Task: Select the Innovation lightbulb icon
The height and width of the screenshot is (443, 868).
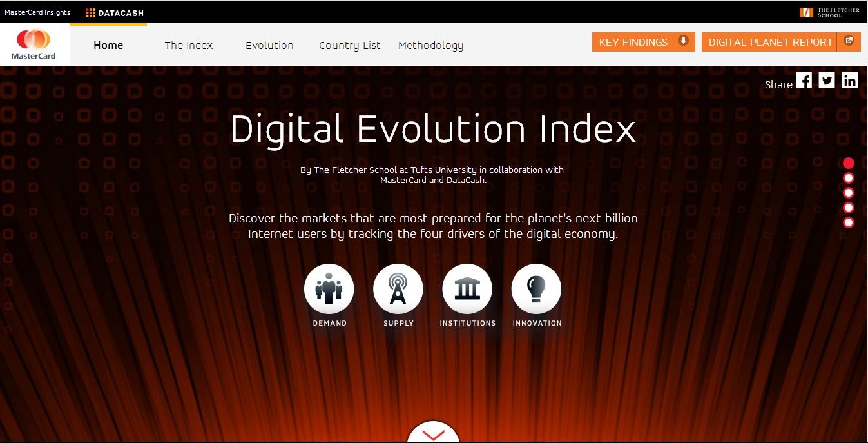Action: click(x=536, y=289)
